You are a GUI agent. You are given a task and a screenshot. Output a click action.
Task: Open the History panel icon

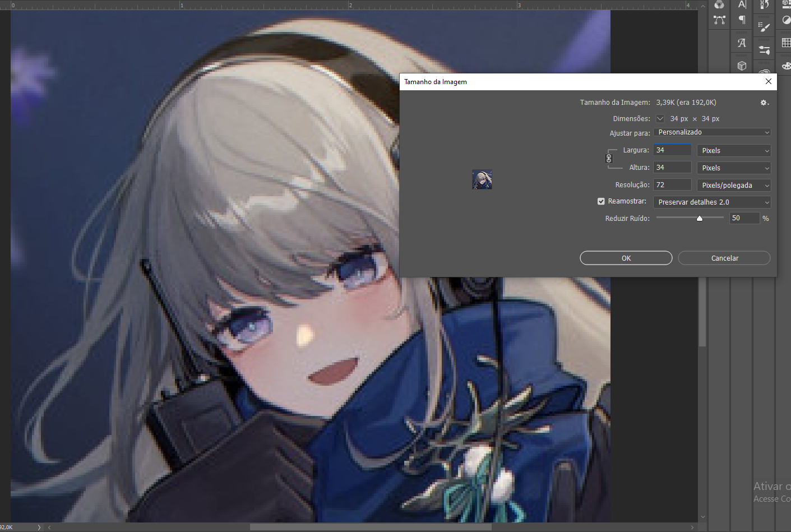tap(764, 4)
